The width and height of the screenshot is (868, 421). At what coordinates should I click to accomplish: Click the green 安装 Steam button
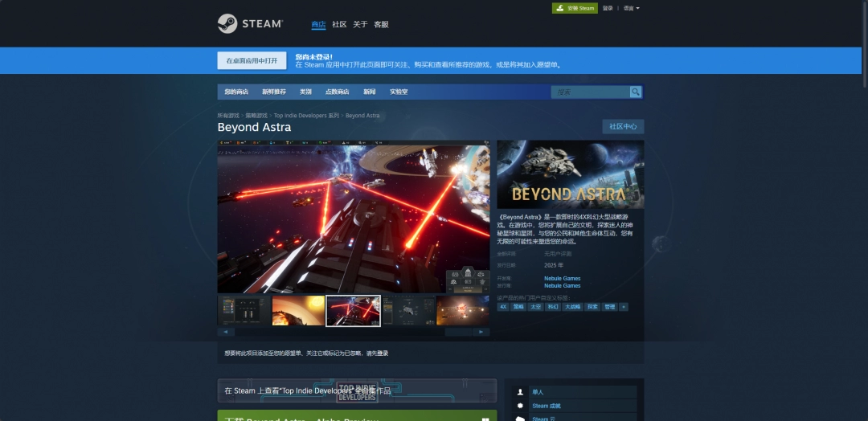tap(575, 8)
